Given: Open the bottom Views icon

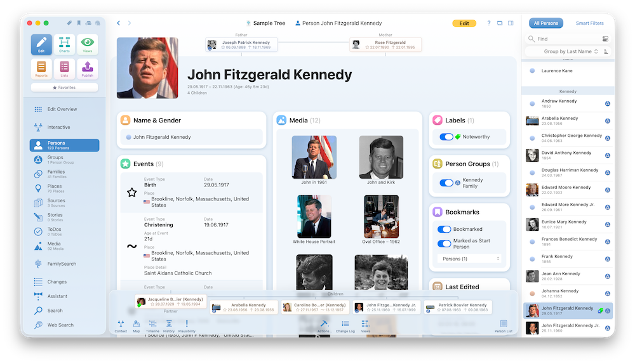Looking at the screenshot, I should click(365, 325).
